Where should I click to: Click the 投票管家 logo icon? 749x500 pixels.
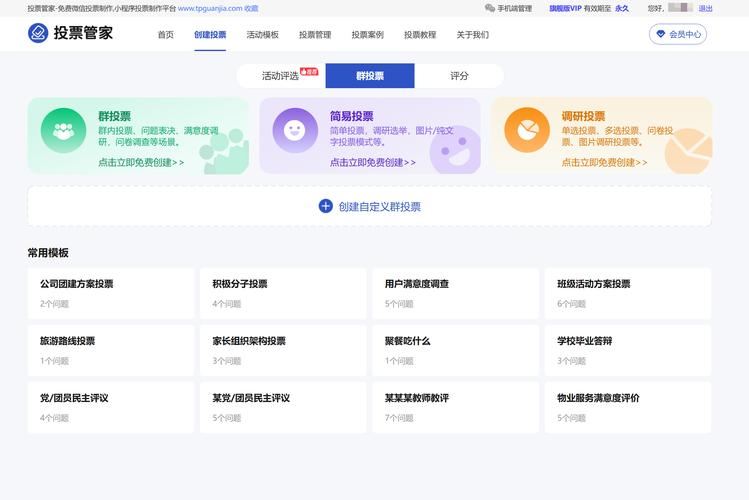click(38, 33)
